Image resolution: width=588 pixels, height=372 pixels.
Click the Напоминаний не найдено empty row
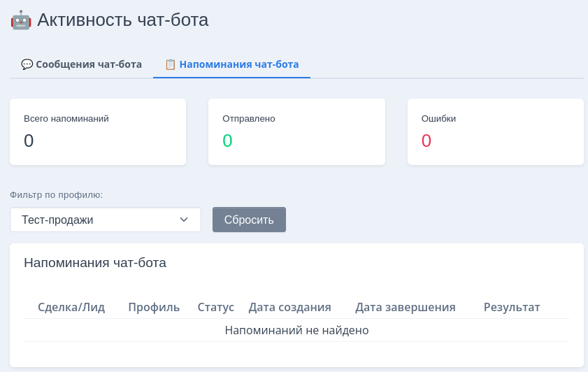point(296,330)
